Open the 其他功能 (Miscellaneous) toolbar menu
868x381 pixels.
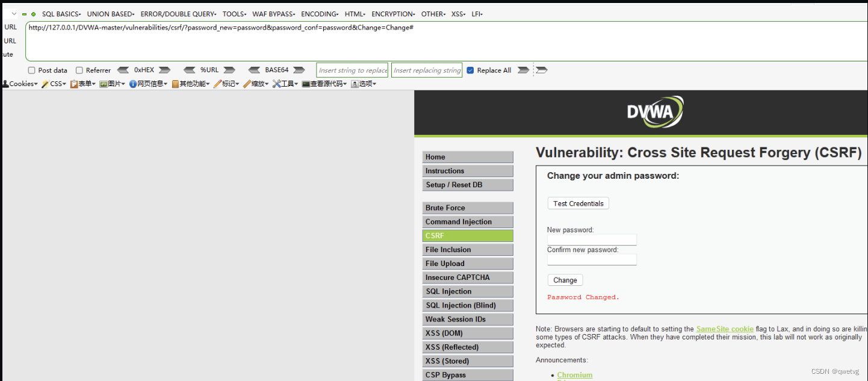(190, 84)
